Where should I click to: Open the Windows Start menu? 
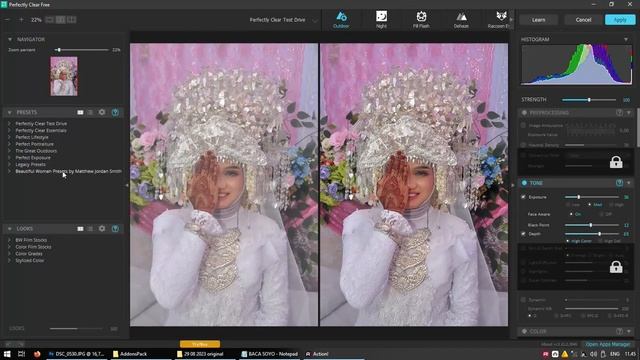point(7,354)
